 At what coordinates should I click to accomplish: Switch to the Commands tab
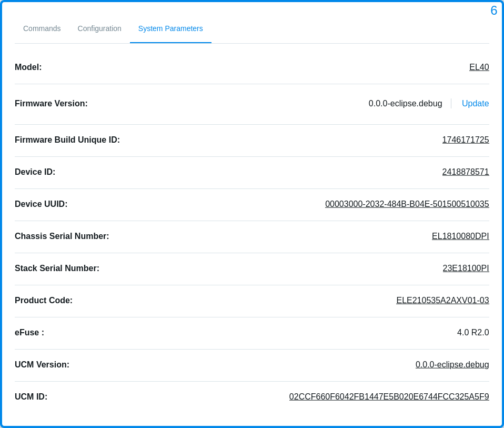click(x=42, y=28)
